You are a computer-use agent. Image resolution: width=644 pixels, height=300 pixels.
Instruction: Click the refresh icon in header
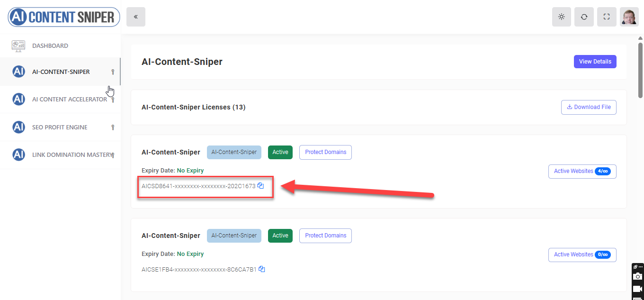coord(584,17)
